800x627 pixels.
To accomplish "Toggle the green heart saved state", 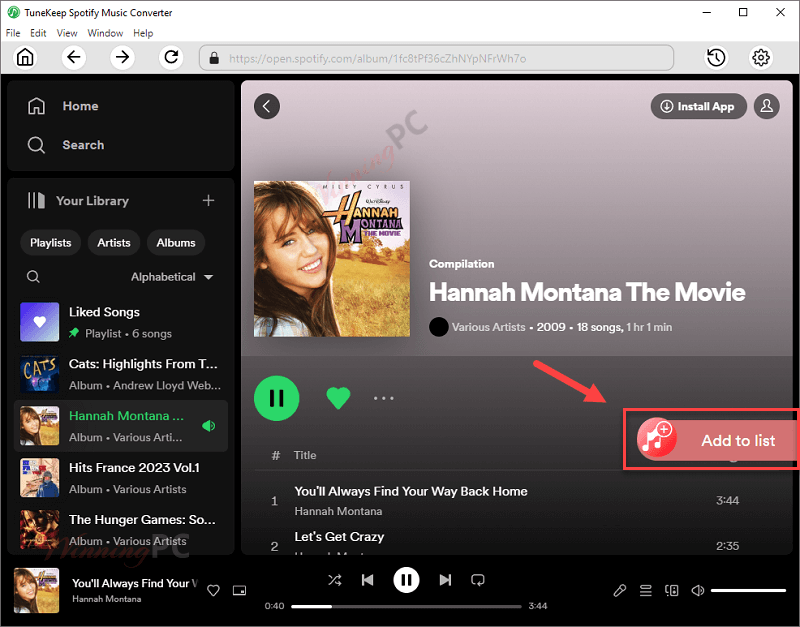I will 338,398.
